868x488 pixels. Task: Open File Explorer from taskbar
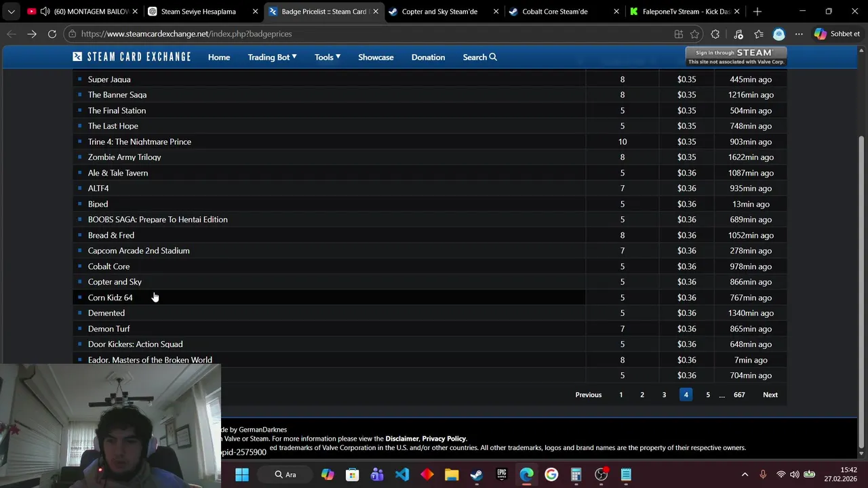[452, 474]
